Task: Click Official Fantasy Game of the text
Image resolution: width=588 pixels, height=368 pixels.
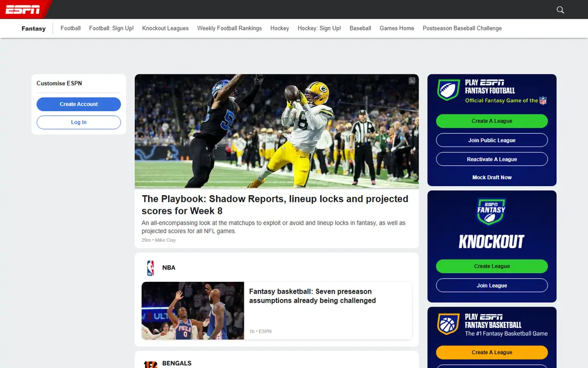Action: pos(501,101)
